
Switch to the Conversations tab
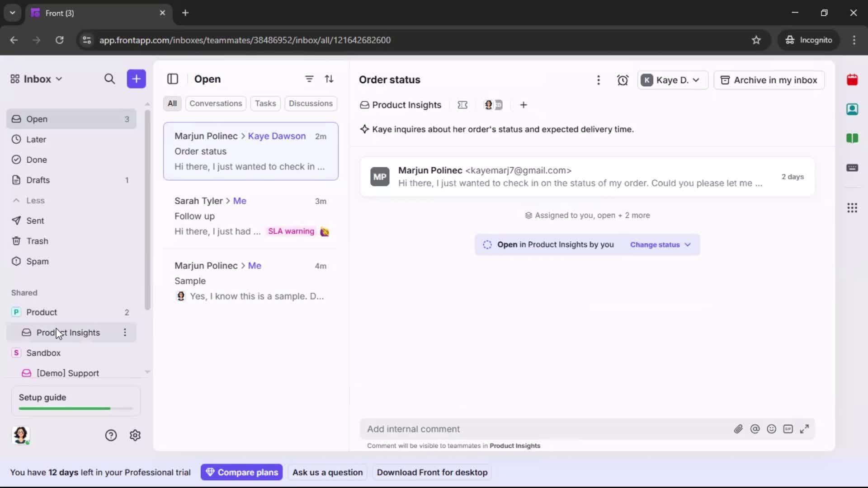pyautogui.click(x=216, y=103)
